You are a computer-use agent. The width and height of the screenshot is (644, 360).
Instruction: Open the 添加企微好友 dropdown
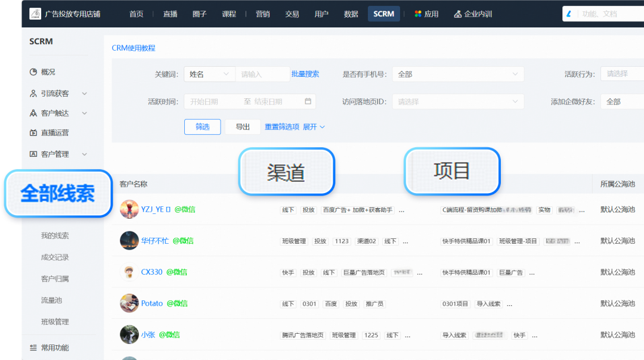pos(622,101)
